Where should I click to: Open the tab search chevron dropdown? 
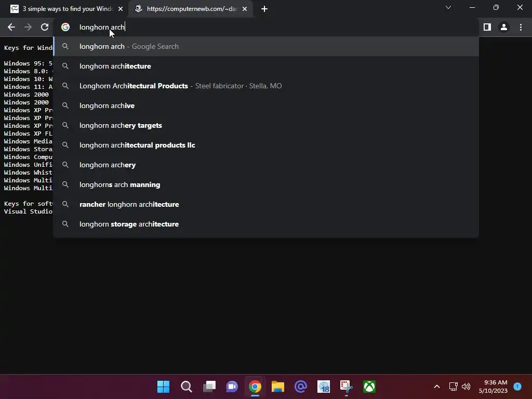click(x=448, y=7)
